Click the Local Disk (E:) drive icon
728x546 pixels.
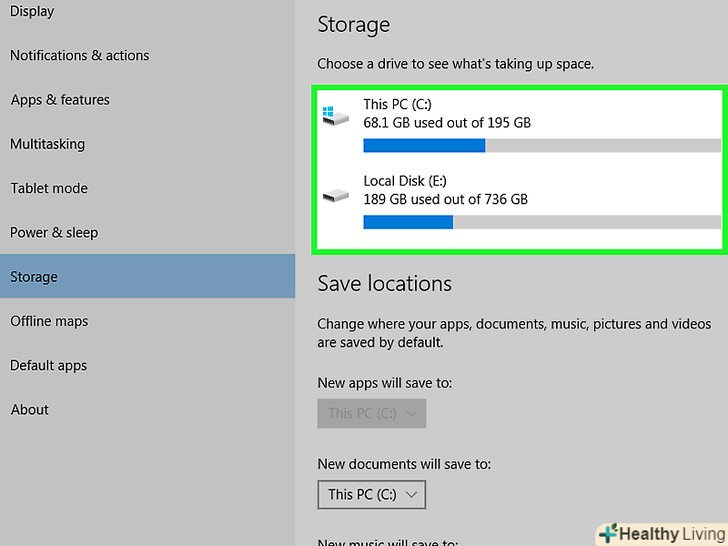(x=336, y=194)
